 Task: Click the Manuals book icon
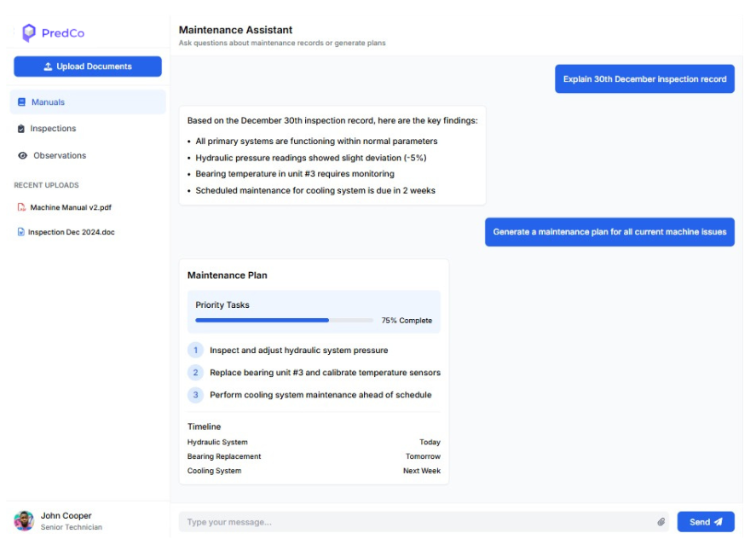[21, 102]
